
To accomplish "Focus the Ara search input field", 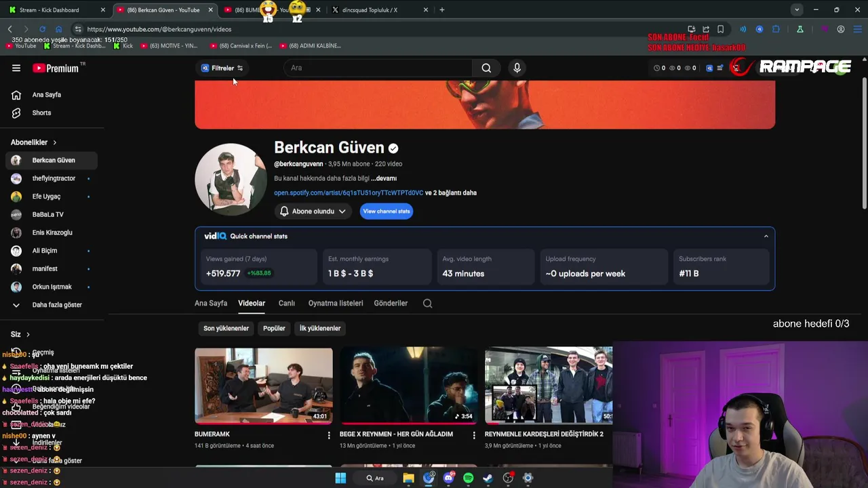I will coord(378,68).
